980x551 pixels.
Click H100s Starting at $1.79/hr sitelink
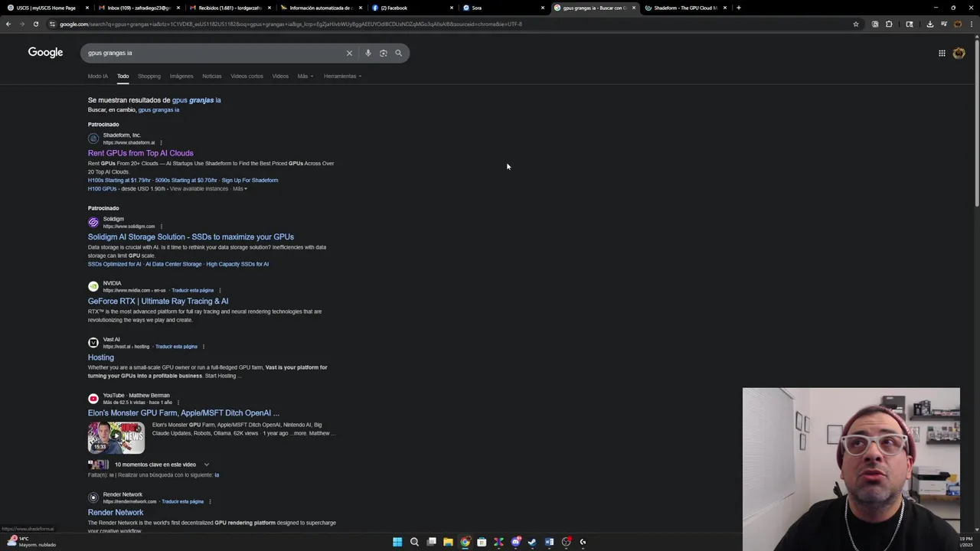pyautogui.click(x=119, y=181)
